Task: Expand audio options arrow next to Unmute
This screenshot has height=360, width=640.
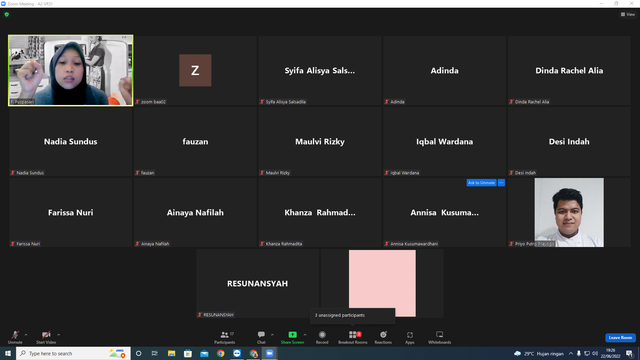Action: tap(26, 335)
